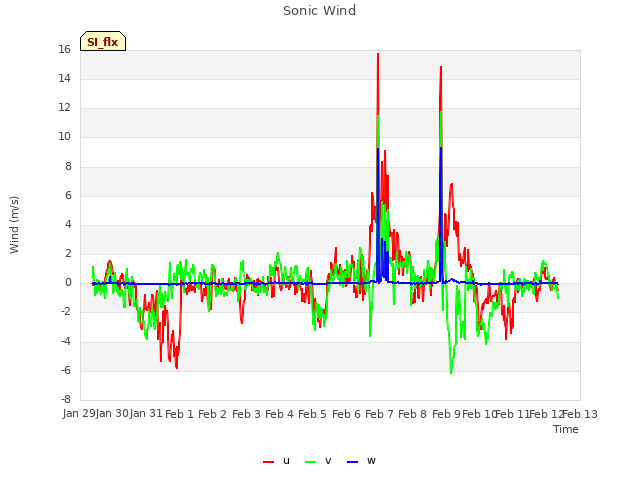Click the red u peak just before Feb 9

[x=441, y=67]
